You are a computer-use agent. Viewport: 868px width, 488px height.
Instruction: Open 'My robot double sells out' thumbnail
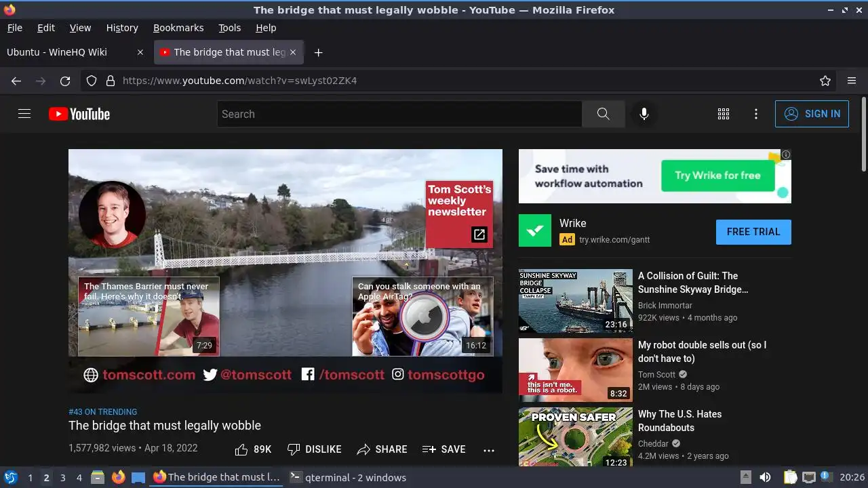(x=576, y=370)
